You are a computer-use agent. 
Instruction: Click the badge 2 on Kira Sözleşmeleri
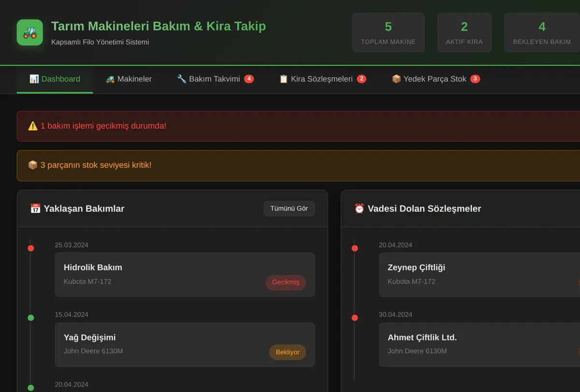[x=362, y=79]
